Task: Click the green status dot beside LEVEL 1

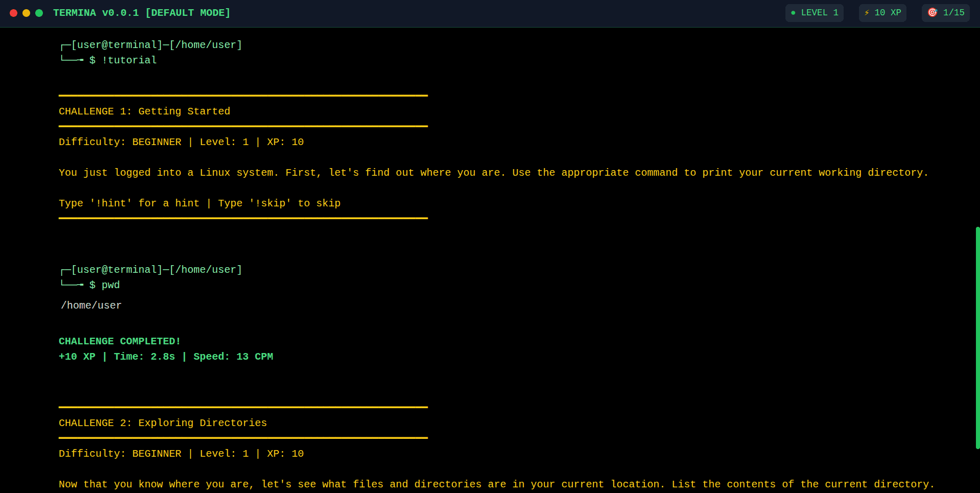Action: pyautogui.click(x=794, y=13)
